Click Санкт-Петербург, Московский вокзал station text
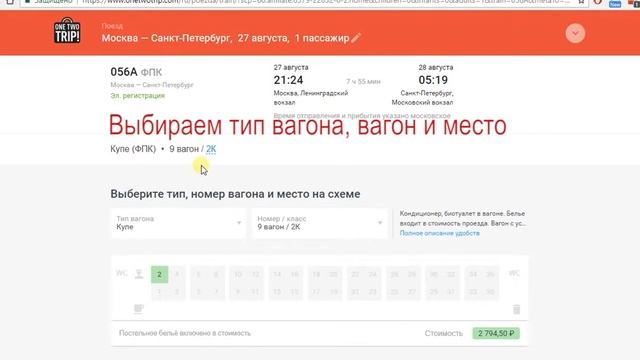Screen dimensions: 640x360 [x=422, y=98]
